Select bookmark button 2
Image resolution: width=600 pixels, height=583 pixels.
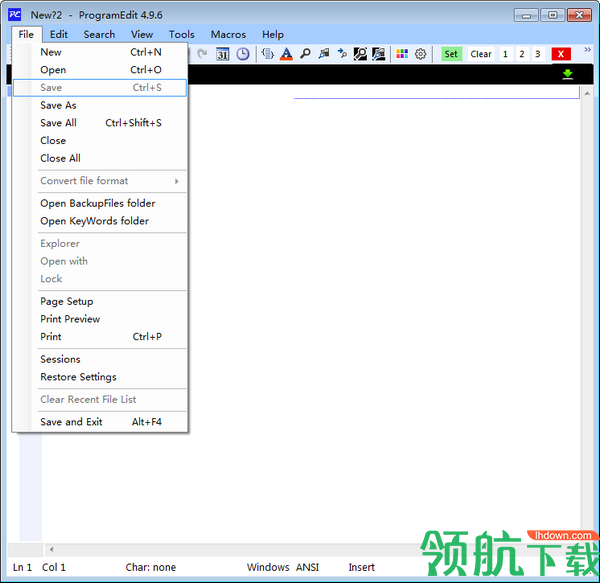[x=522, y=54]
